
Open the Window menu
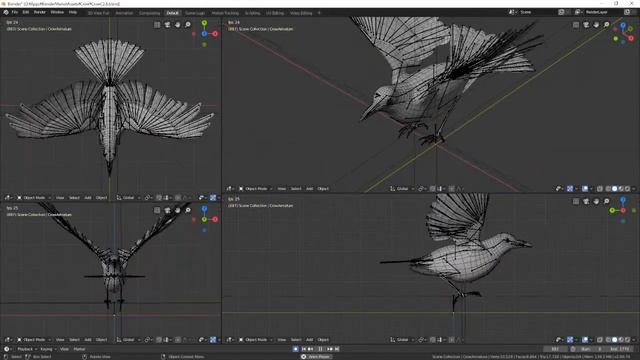[x=57, y=12]
